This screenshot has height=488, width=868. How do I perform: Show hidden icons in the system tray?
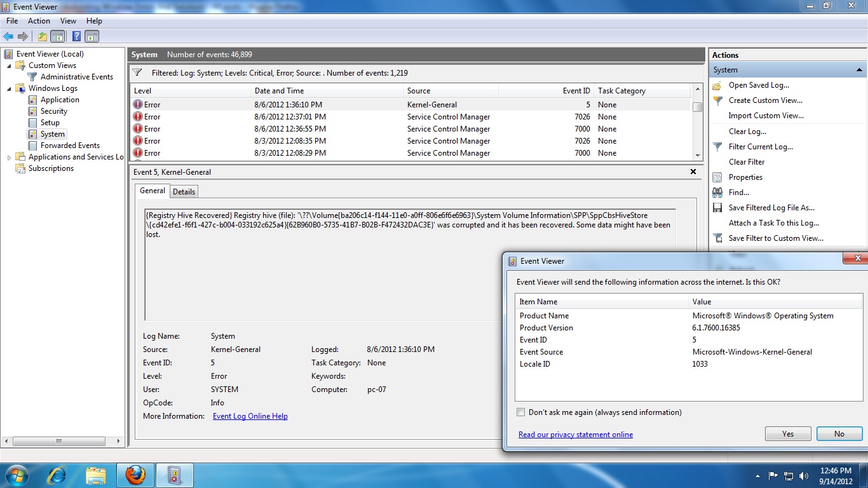click(x=757, y=475)
